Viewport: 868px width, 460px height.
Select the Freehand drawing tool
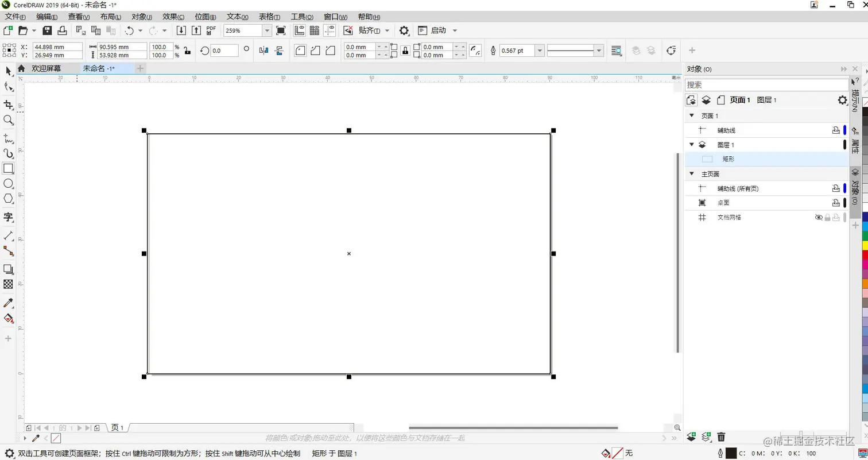pos(8,138)
